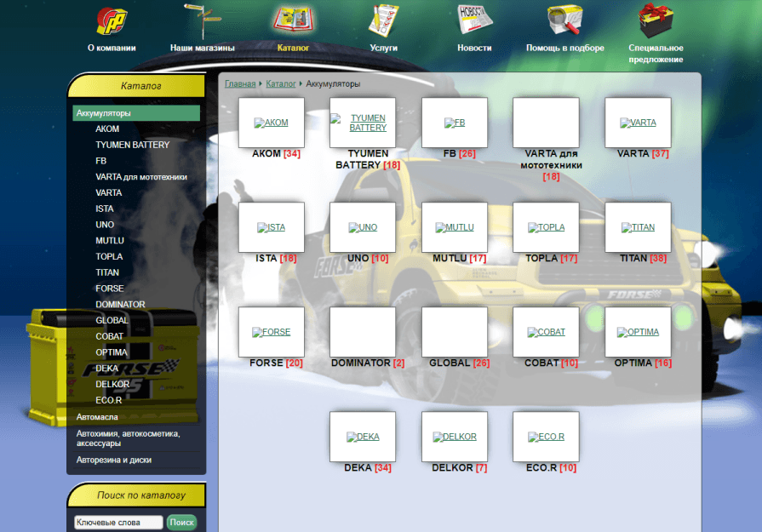Image resolution: width=762 pixels, height=532 pixels.
Task: Open the OPTIMA [16] caption link
Action: tap(643, 363)
